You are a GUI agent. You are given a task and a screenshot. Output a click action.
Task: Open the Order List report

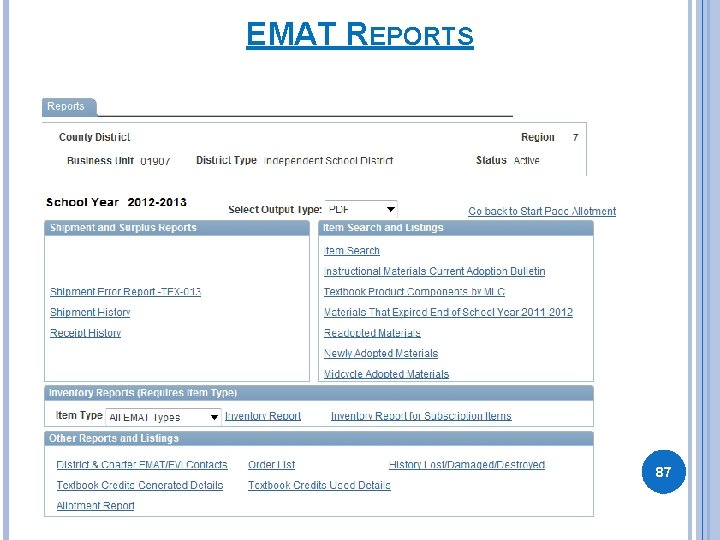271,465
